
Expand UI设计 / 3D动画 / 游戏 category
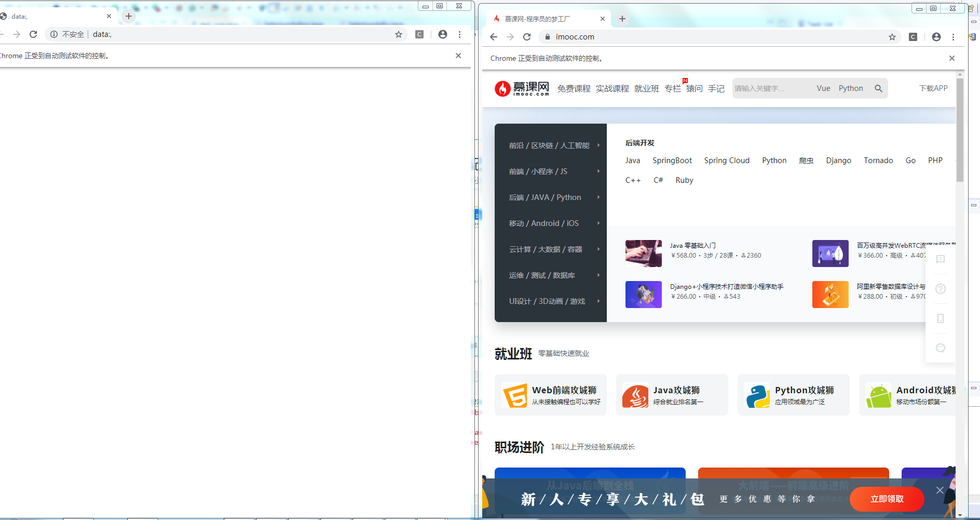point(551,301)
